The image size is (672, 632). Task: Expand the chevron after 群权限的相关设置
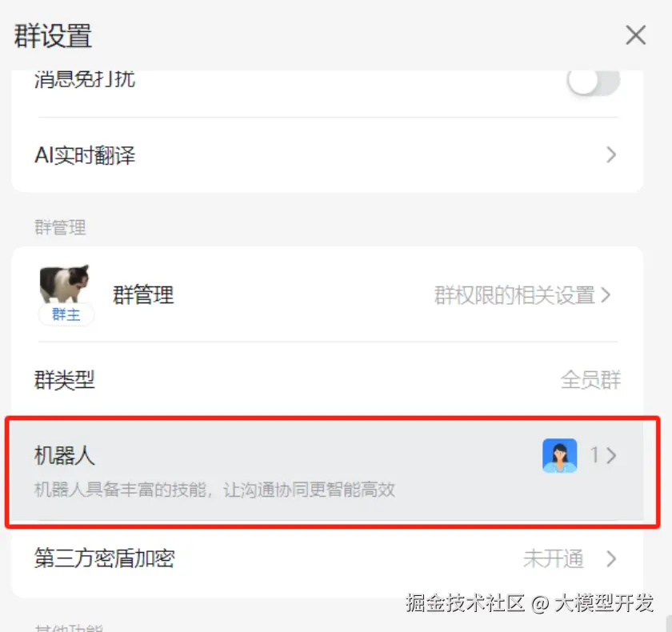pos(606,295)
